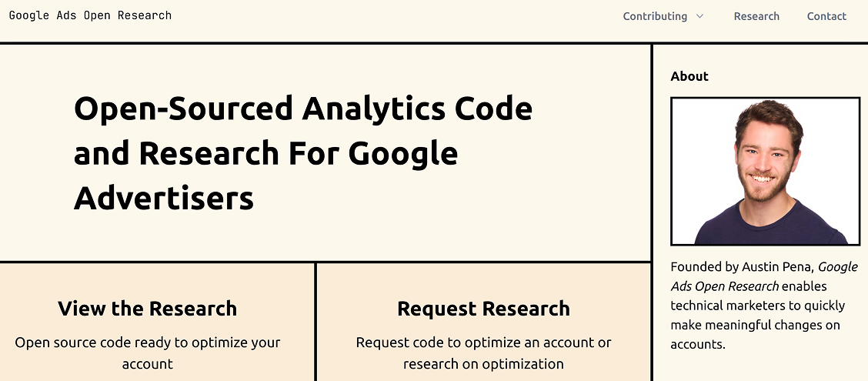The width and height of the screenshot is (868, 381).
Task: Open the Contact page link
Action: (x=826, y=16)
